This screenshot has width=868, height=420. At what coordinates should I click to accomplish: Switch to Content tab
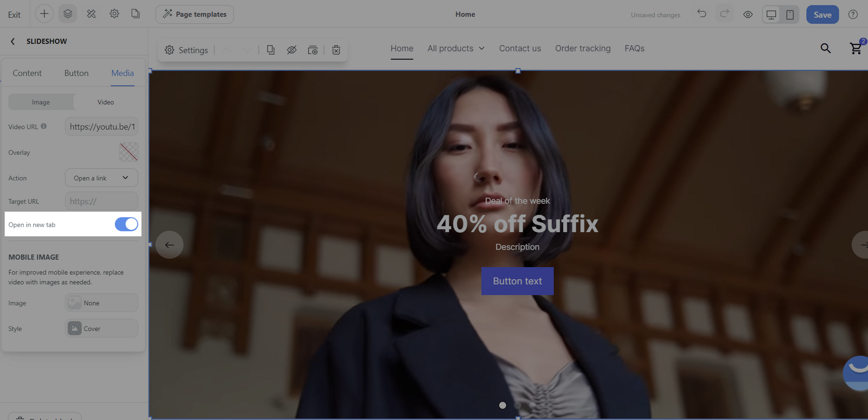pyautogui.click(x=27, y=73)
